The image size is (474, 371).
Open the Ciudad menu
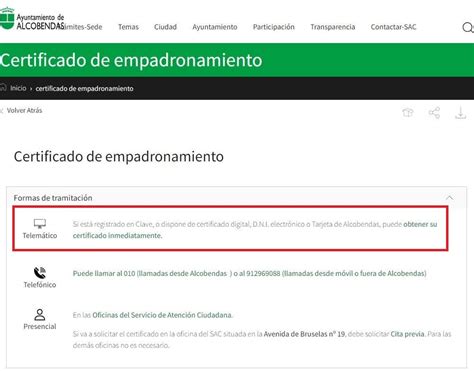coord(165,27)
